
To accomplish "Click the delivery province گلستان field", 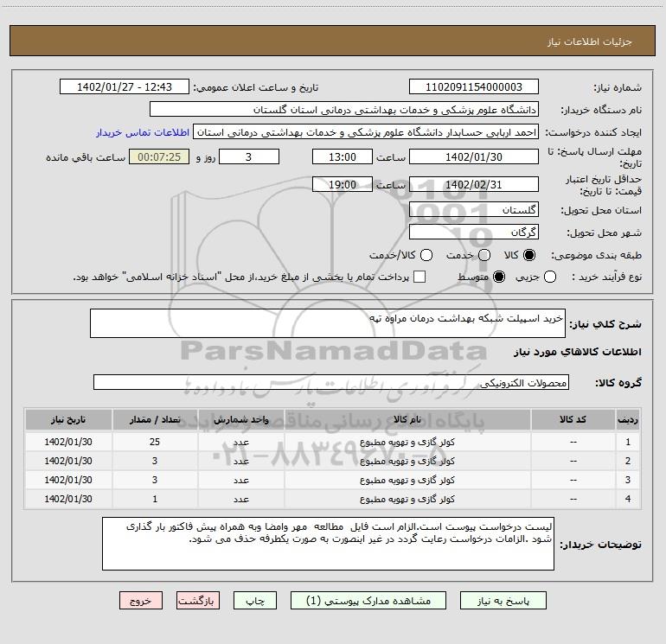I will tap(474, 210).
